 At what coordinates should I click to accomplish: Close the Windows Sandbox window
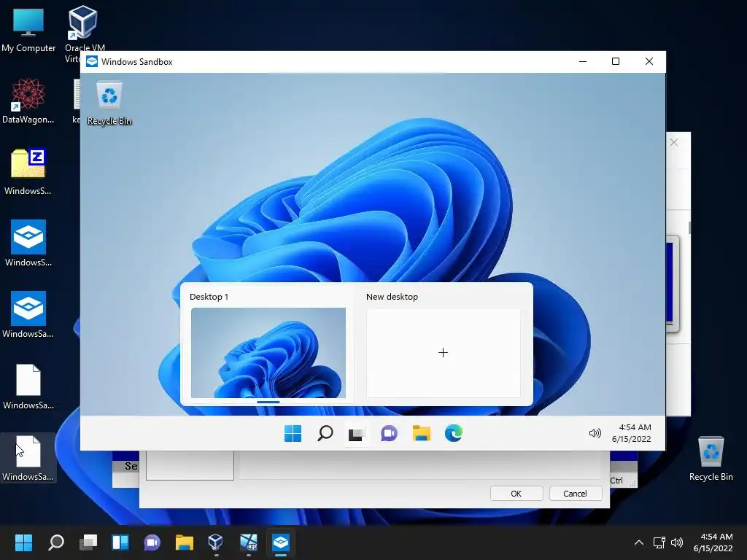point(649,61)
